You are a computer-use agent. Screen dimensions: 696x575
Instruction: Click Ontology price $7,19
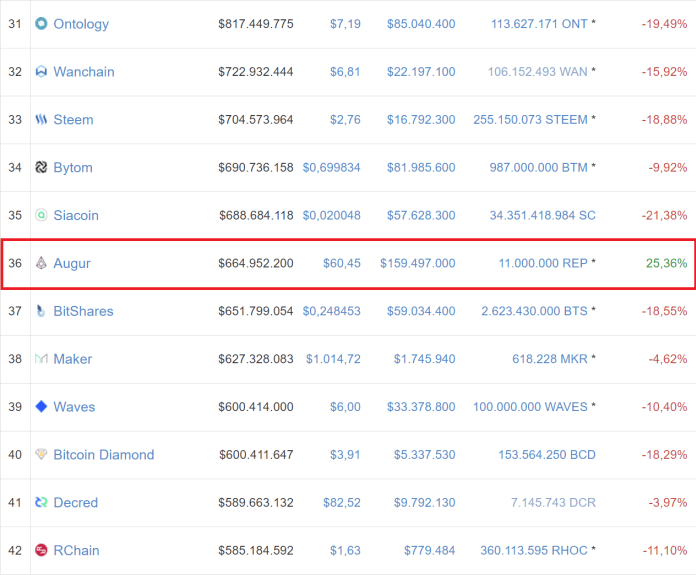coord(345,24)
